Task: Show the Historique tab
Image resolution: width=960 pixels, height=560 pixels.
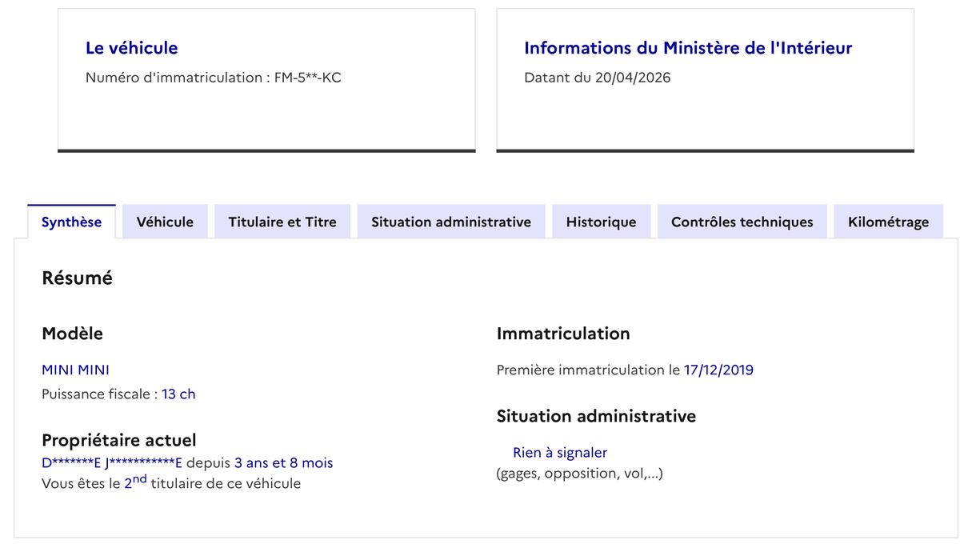Action: [601, 222]
